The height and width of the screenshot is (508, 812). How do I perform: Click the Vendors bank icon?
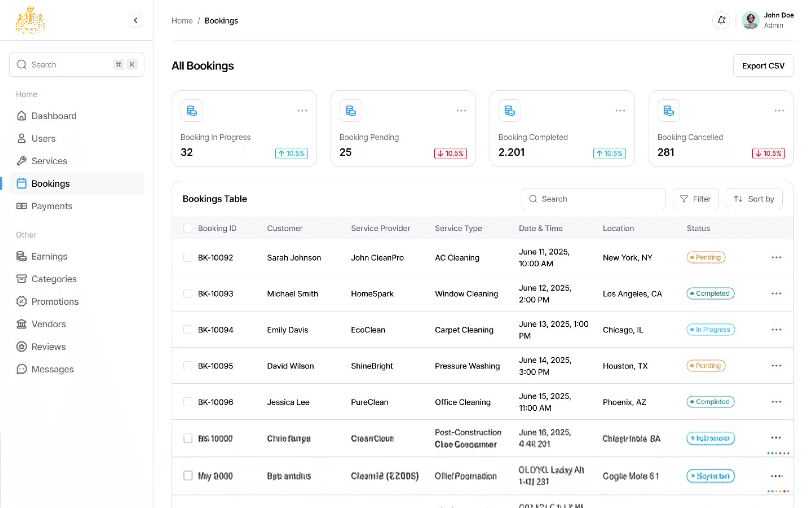[x=22, y=324]
